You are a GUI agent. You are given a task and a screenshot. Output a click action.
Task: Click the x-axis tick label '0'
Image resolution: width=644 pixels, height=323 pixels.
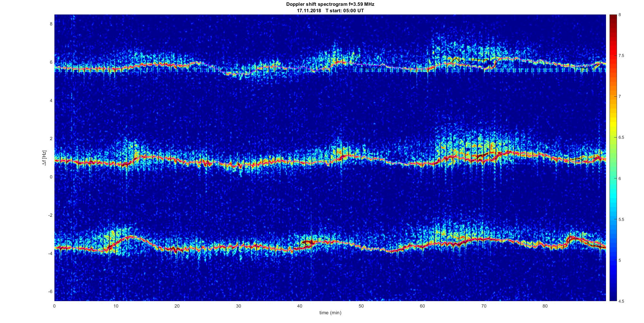point(54,306)
